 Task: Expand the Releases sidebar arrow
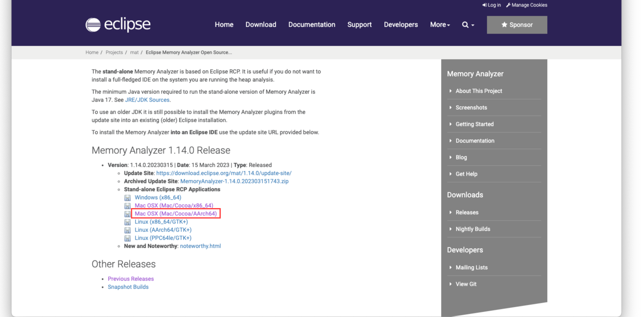[x=450, y=212]
